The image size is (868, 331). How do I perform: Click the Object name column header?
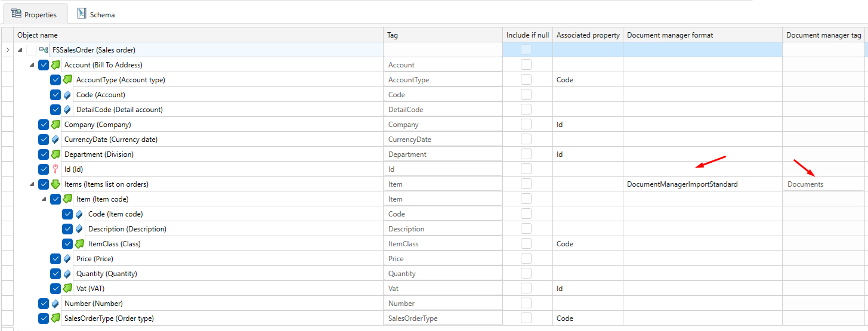(x=199, y=35)
